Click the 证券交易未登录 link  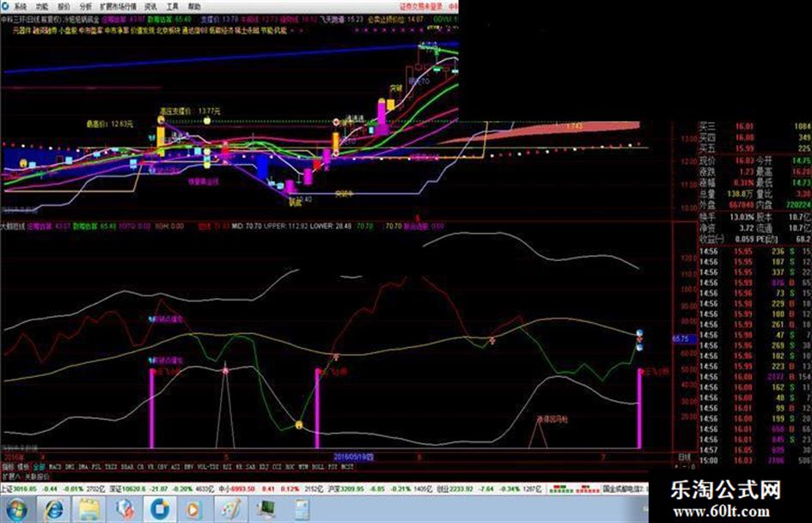[x=421, y=7]
